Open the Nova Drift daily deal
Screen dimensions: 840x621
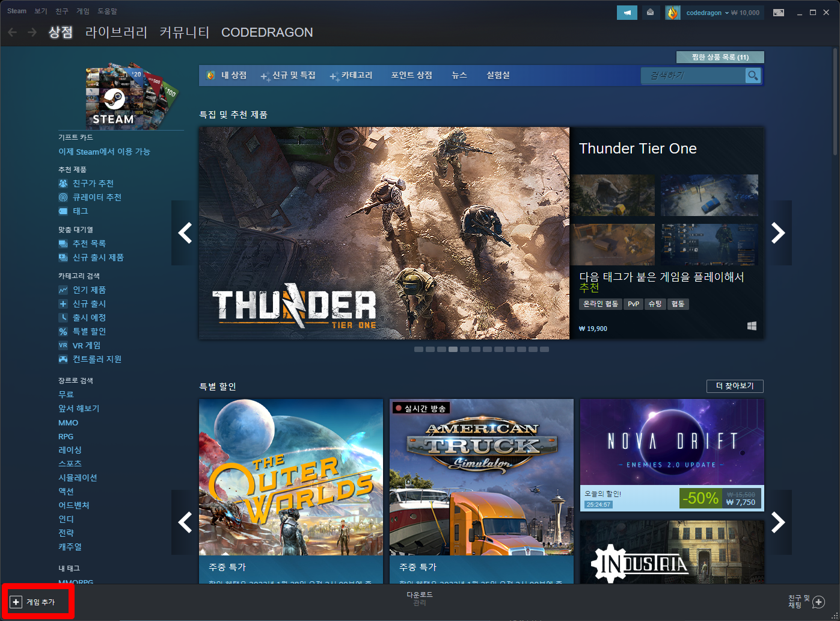(x=672, y=455)
